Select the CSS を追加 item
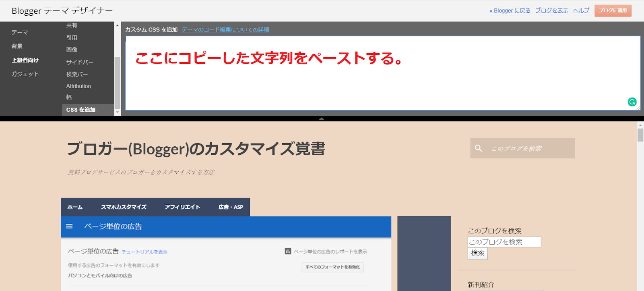The image size is (644, 291). tap(88, 110)
